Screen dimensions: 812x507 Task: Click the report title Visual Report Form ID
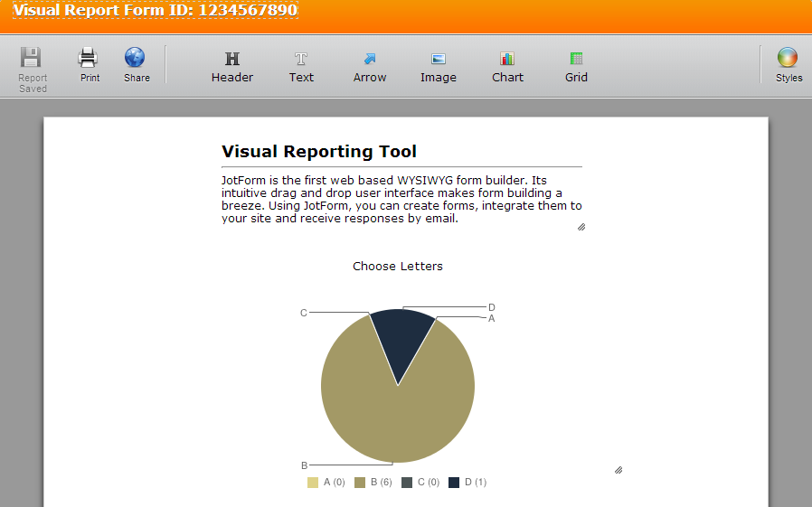click(x=155, y=11)
